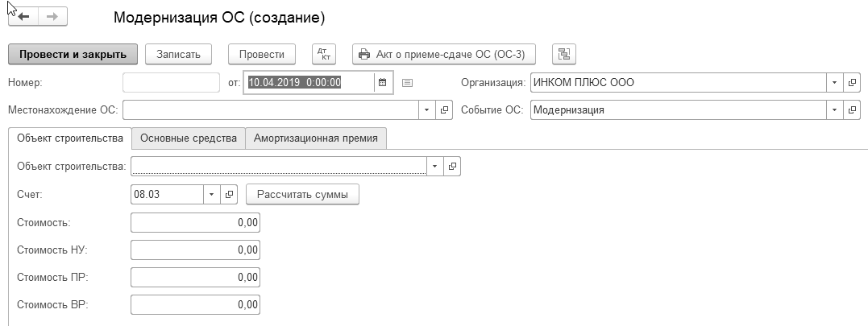Switch to the Амортизационная премия tab
The image size is (868, 326).
316,138
